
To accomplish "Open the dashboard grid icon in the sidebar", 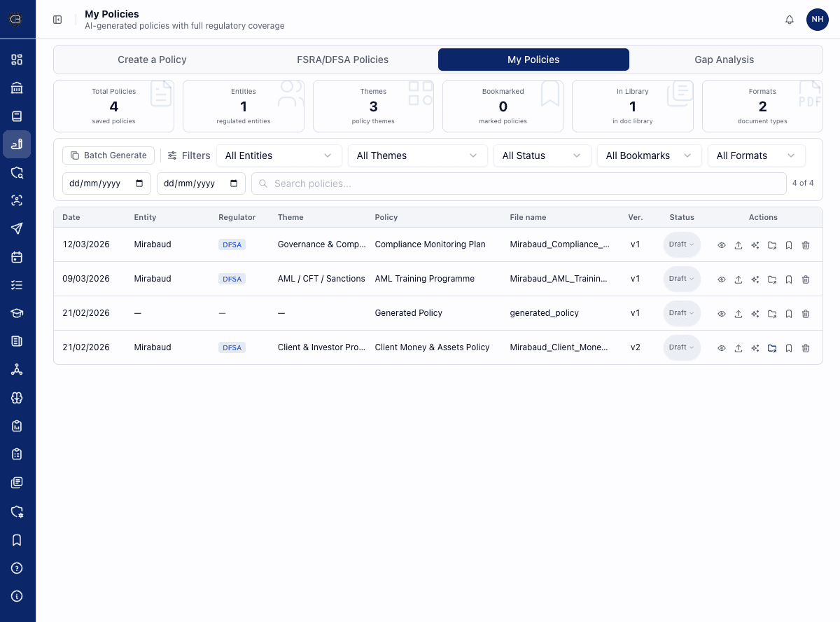I will pos(15,60).
